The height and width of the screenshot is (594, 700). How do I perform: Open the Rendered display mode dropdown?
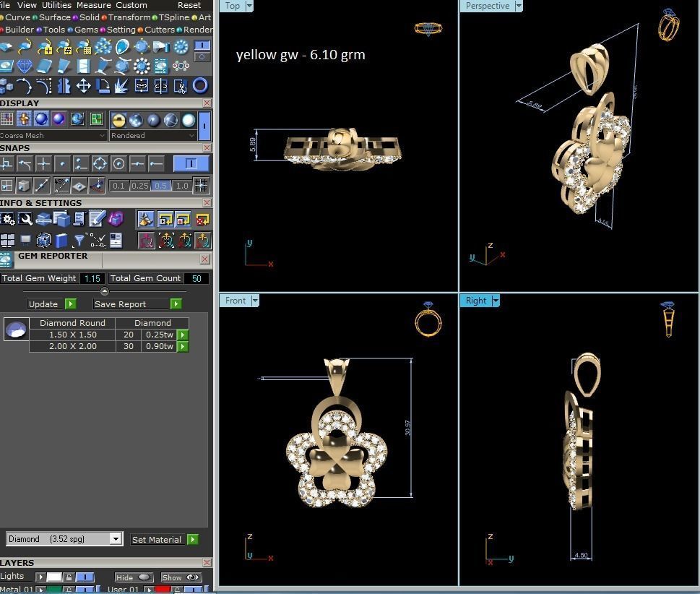(x=153, y=135)
